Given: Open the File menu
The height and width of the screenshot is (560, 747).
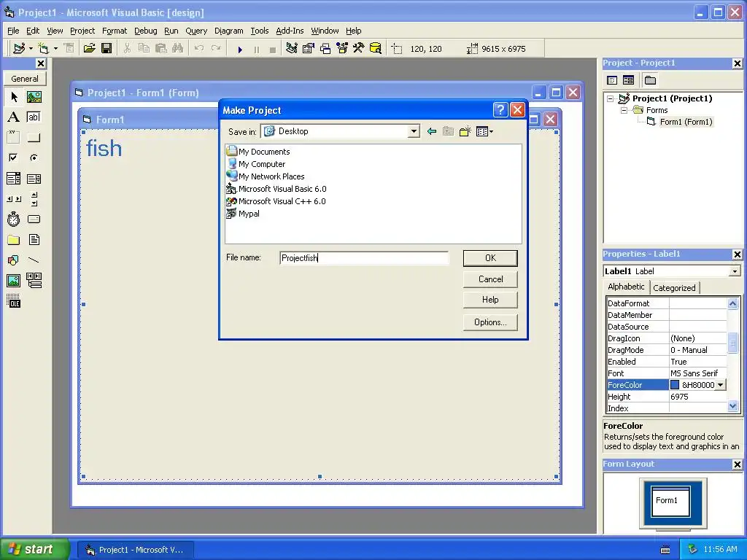Looking at the screenshot, I should click(13, 31).
